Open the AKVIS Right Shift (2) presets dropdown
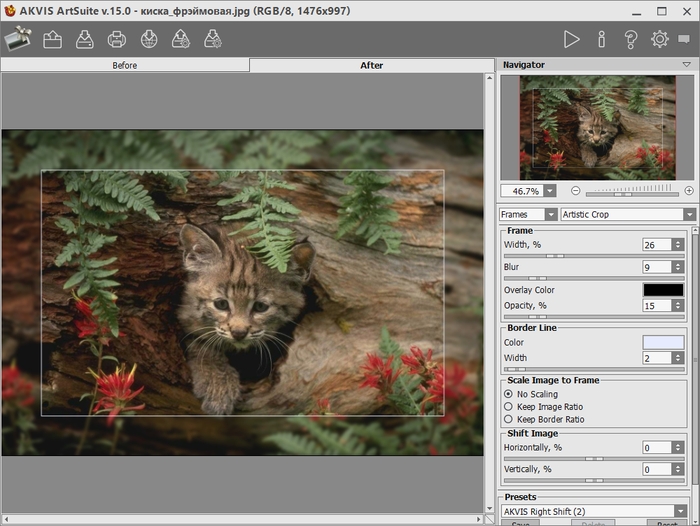 680,511
